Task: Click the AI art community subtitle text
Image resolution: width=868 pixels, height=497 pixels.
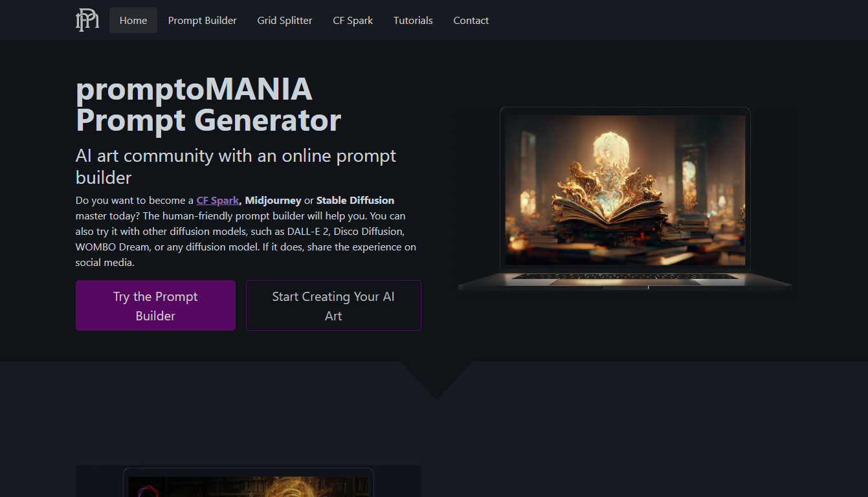Action: 236,166
